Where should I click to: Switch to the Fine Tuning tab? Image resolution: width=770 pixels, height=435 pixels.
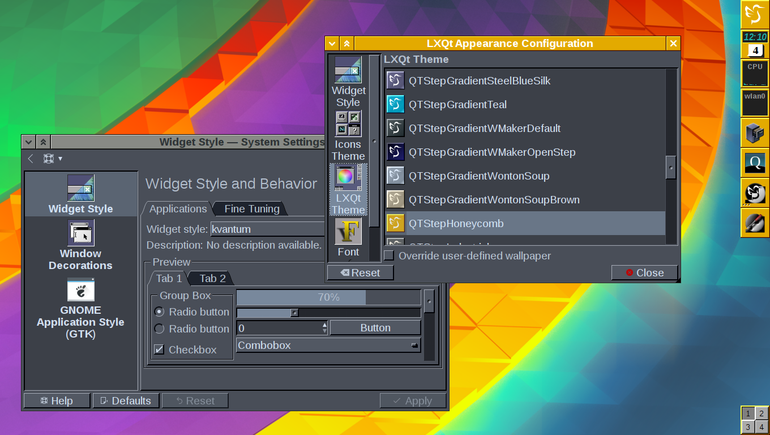(x=251, y=209)
